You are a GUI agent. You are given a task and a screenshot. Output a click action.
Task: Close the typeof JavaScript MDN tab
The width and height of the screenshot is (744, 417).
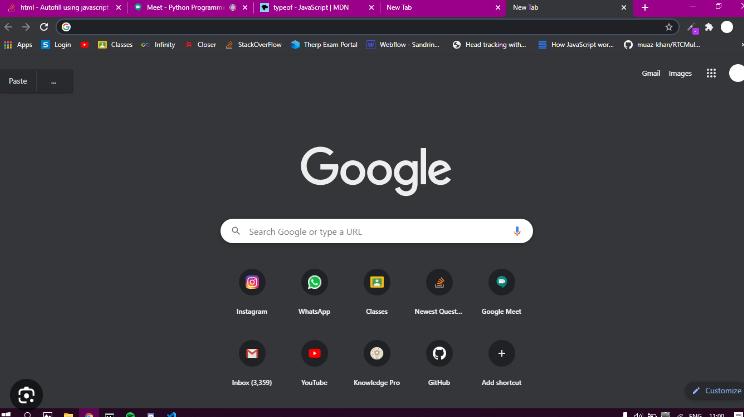(x=371, y=8)
